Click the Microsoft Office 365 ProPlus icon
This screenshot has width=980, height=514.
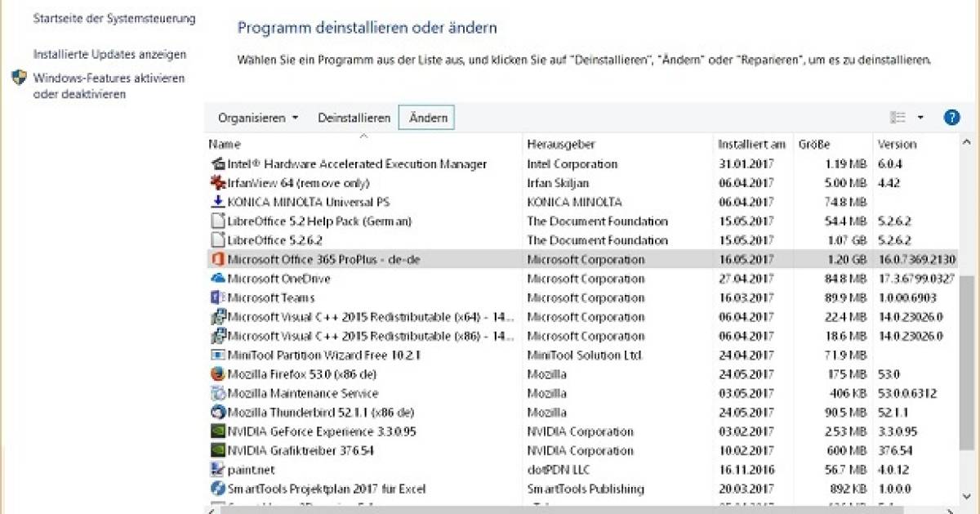217,259
